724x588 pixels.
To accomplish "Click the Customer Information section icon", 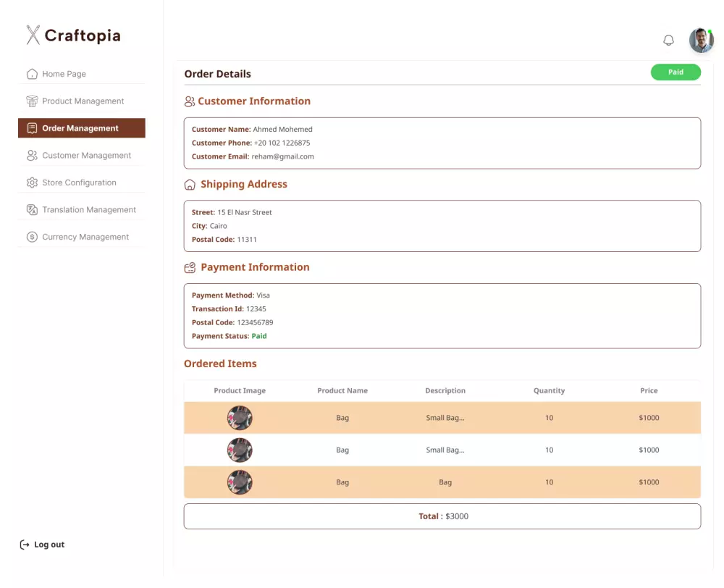I will click(190, 101).
